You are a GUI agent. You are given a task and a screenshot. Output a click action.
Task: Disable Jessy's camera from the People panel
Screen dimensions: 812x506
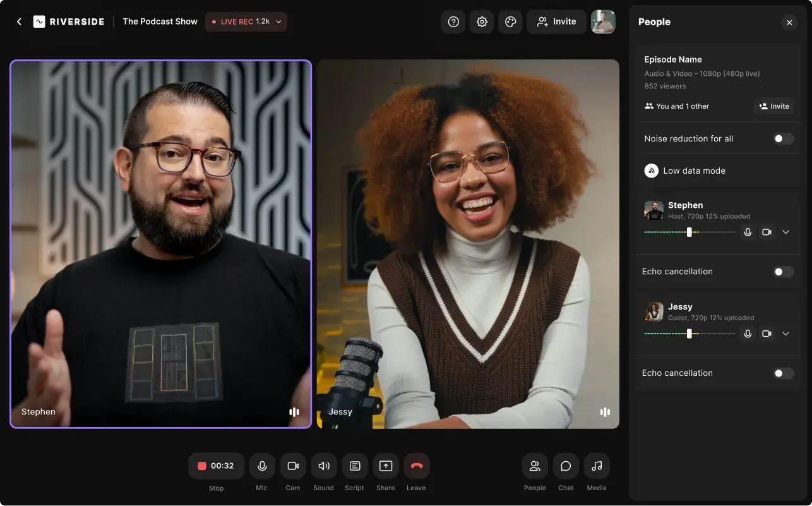(767, 334)
